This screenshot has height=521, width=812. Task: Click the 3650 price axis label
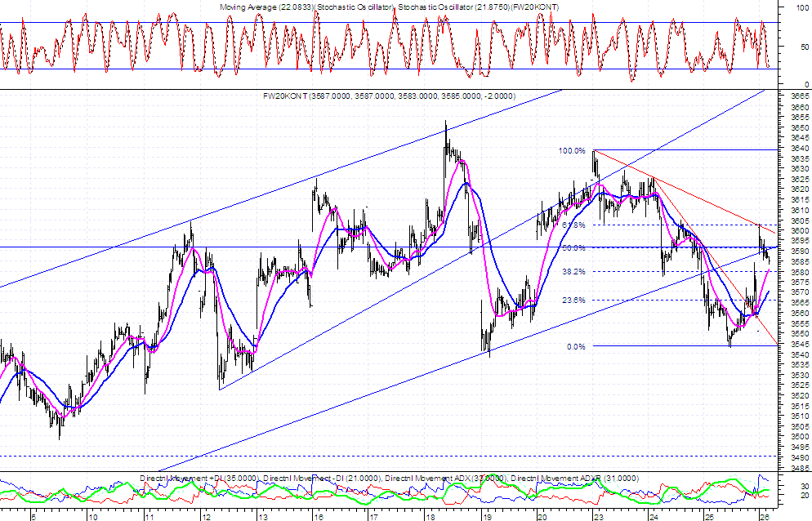[x=801, y=127]
